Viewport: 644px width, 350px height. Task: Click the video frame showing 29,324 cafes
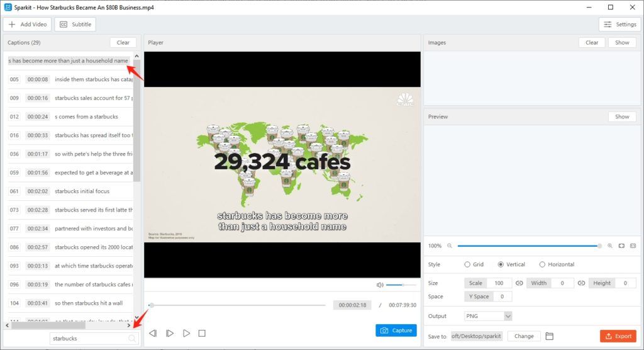[282, 164]
